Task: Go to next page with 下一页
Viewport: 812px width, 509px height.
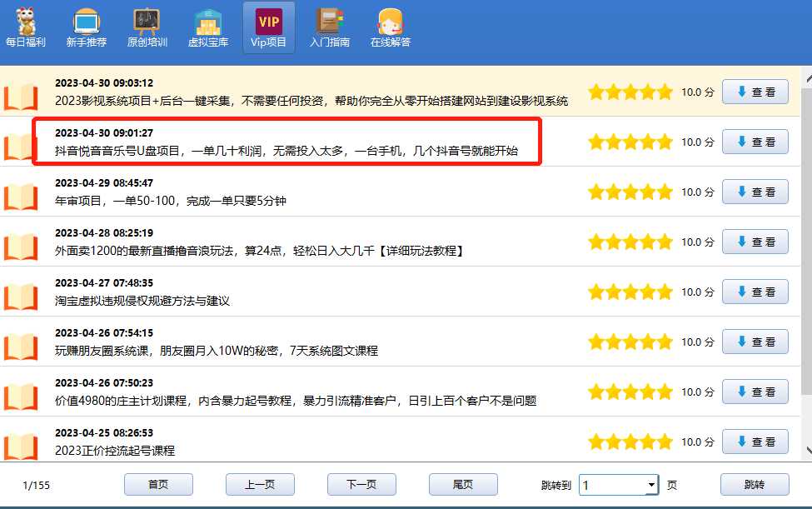Action: pyautogui.click(x=361, y=485)
